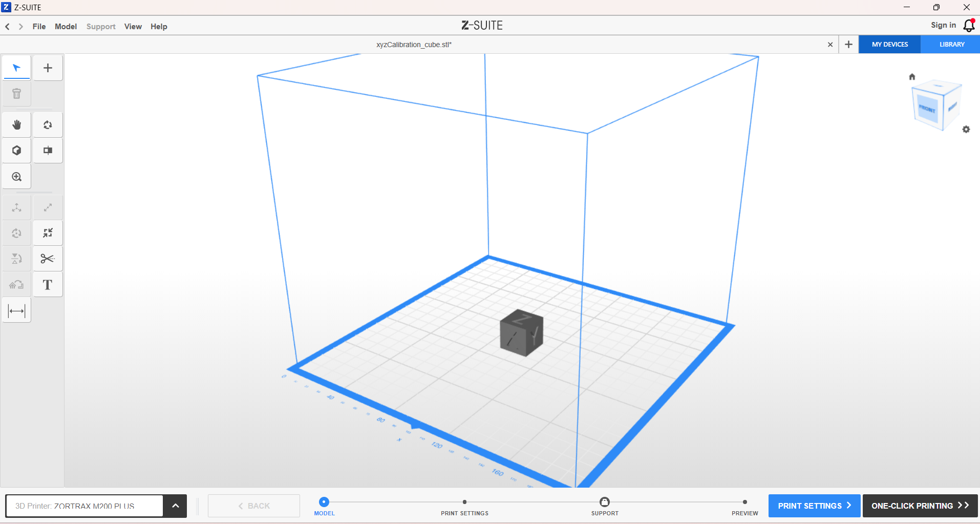Select the arrow pointer tool
This screenshot has height=524, width=980.
coord(17,68)
